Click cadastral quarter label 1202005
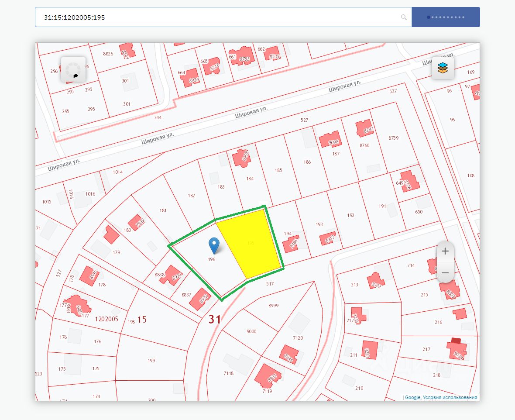The height and width of the screenshot is (420, 515). [106, 319]
